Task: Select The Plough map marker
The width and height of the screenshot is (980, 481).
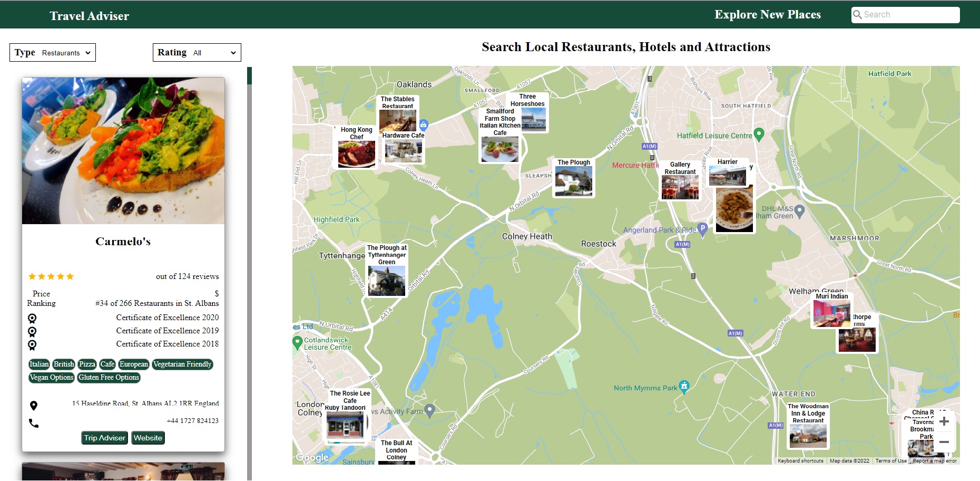Action: pos(574,178)
